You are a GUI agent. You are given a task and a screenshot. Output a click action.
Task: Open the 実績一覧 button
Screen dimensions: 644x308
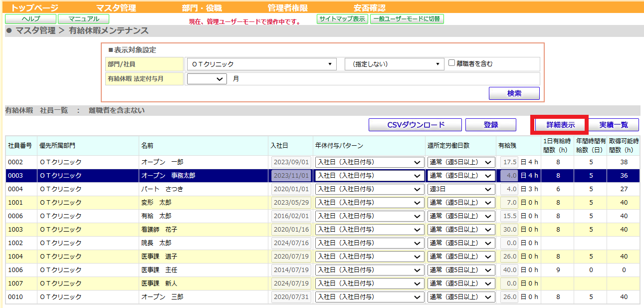point(614,125)
